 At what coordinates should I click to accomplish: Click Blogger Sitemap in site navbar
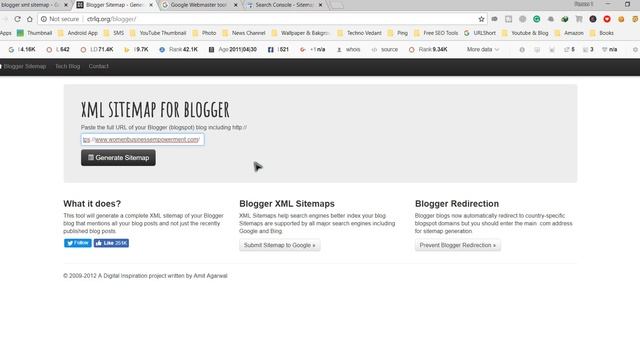[24, 66]
